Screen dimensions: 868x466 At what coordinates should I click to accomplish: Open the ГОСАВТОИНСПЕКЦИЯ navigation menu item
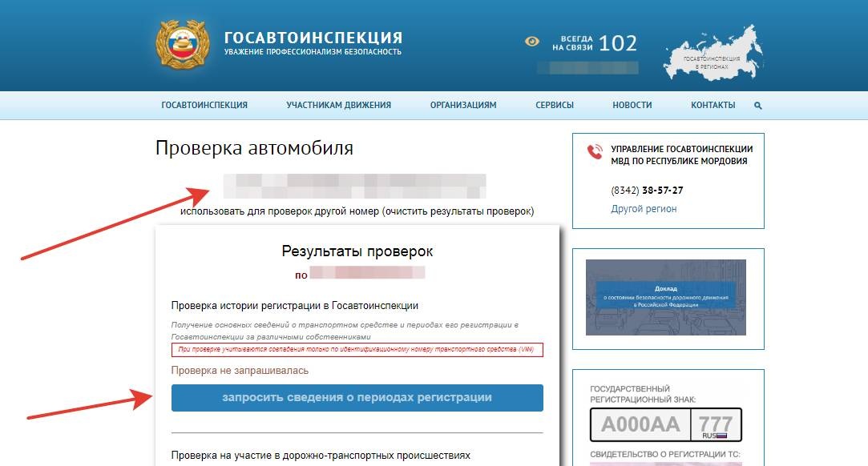tap(204, 105)
